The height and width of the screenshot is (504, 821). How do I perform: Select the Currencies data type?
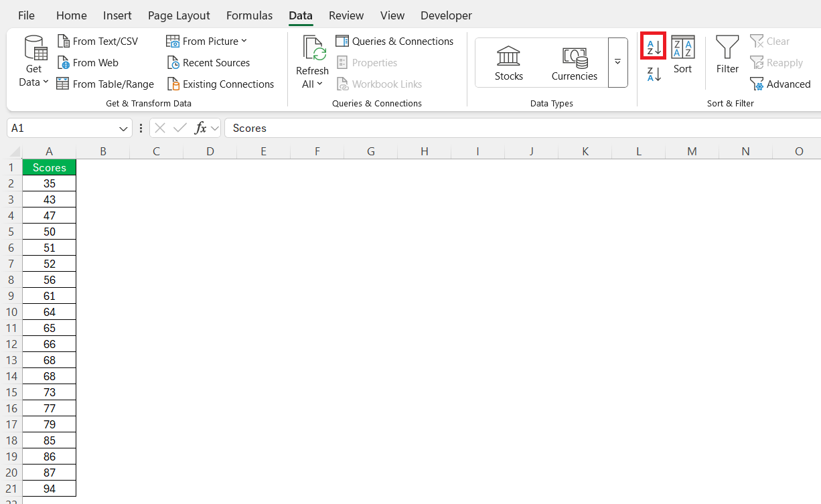click(575, 63)
